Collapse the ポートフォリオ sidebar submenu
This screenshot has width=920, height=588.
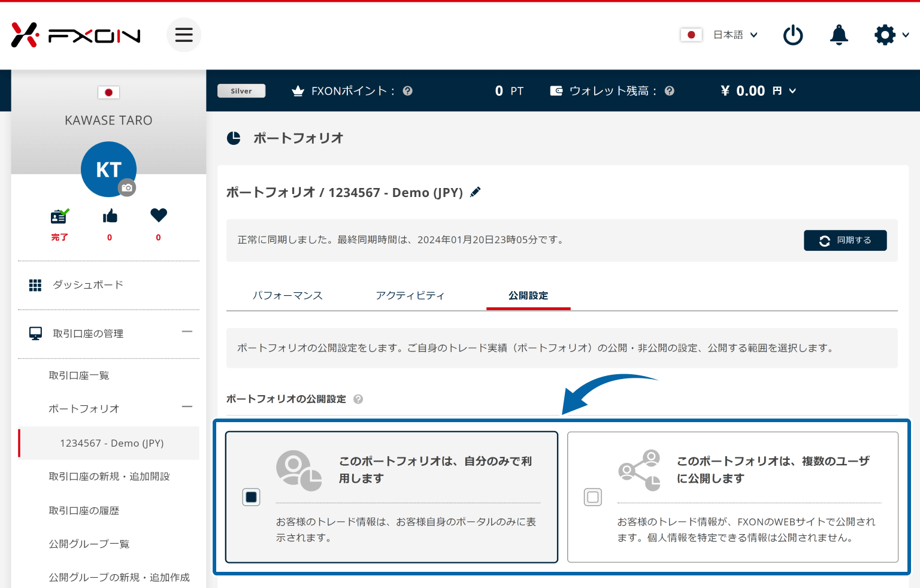[187, 407]
